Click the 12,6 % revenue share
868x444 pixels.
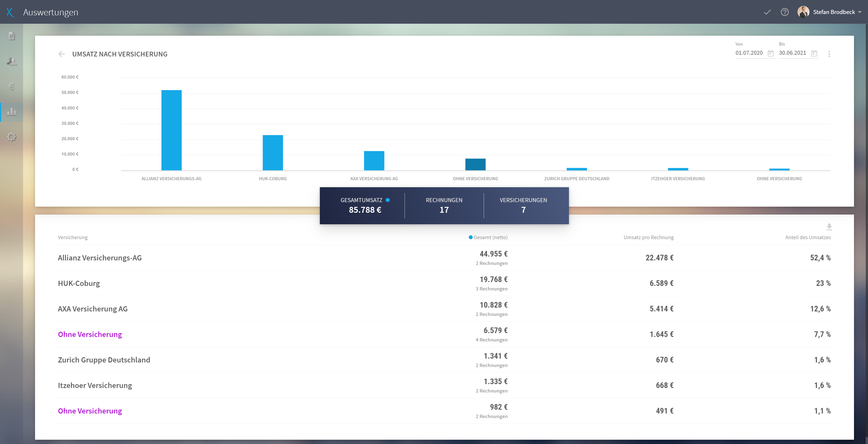[x=820, y=309]
